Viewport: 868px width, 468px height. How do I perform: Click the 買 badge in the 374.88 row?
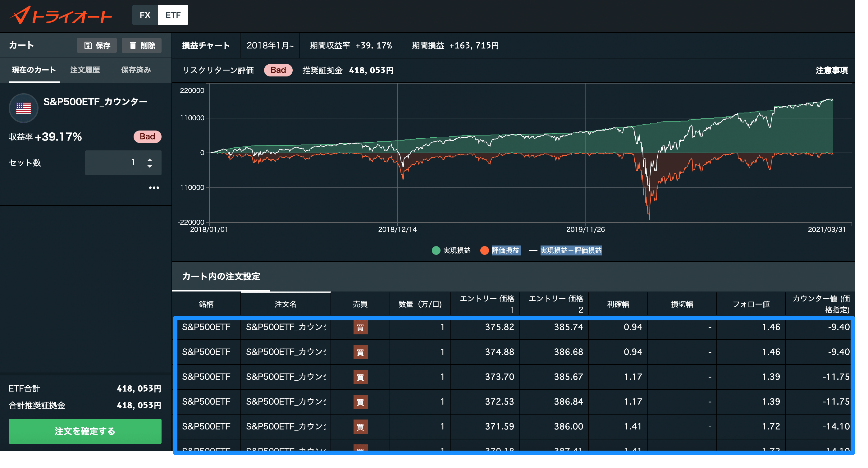pos(360,352)
